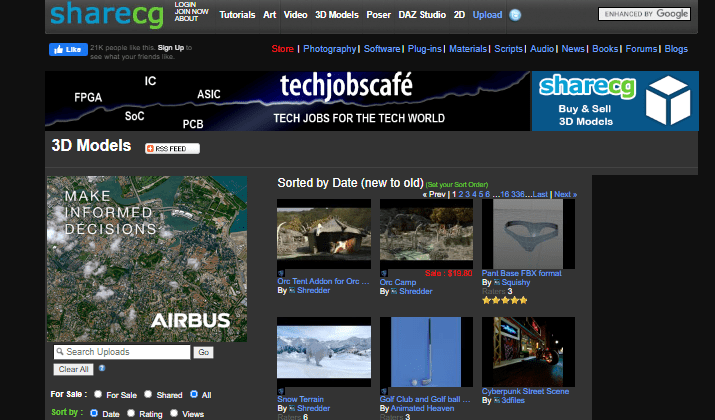Image resolution: width=715 pixels, height=420 pixels.
Task: Open the Pant Base FBX thumbnail
Action: [x=528, y=234]
